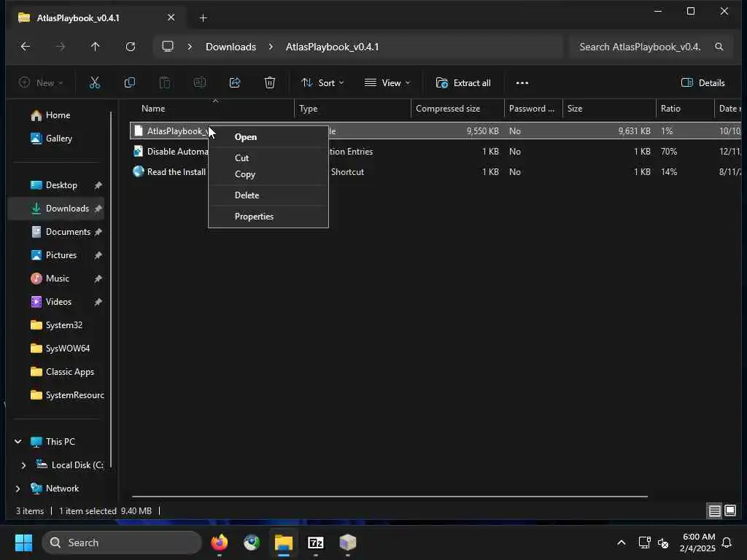Viewport: 747px width, 560px height.
Task: Click the Rename toolbar icon
Action: pyautogui.click(x=200, y=83)
